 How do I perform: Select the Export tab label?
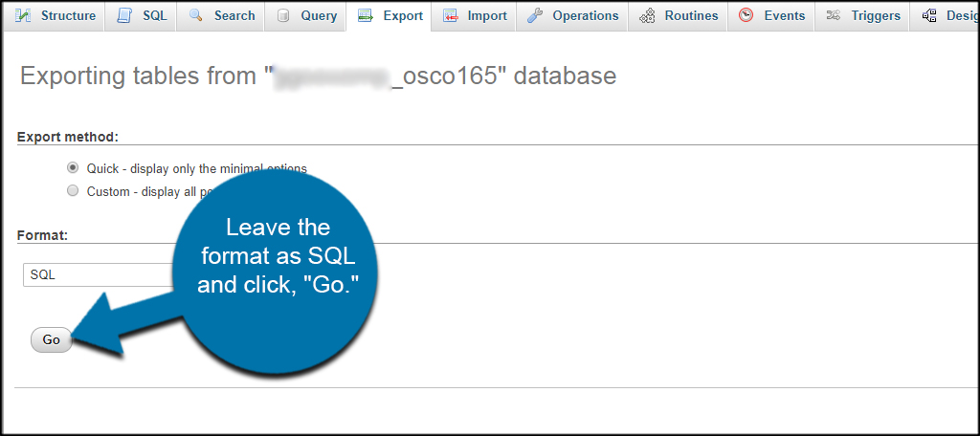point(403,15)
